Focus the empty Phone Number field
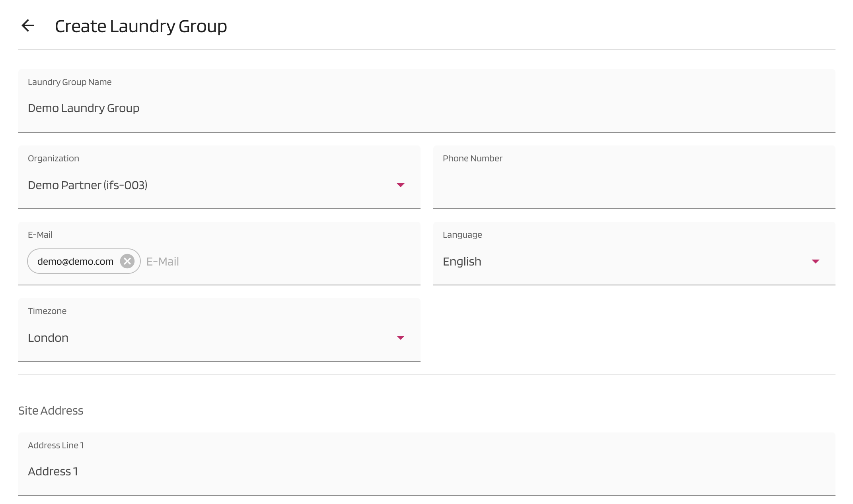Viewport: 853px width, 504px height. (x=634, y=185)
